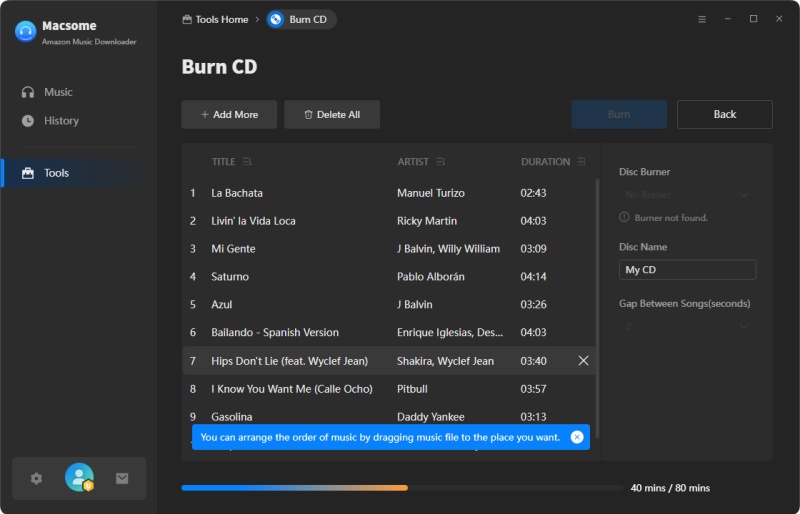Screen dimensions: 800x514
Task: Click the clock icon beside History
Action: coord(28,121)
